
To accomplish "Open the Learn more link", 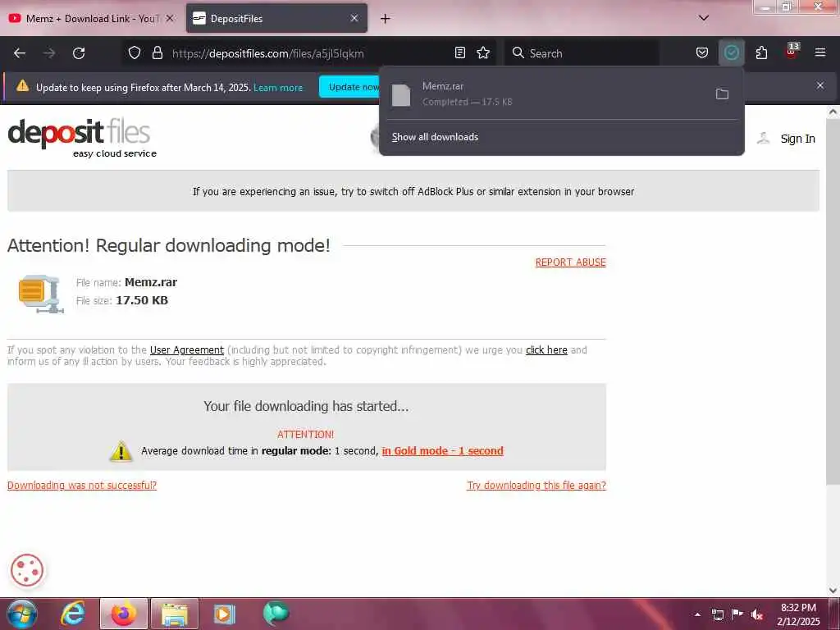I will click(278, 88).
